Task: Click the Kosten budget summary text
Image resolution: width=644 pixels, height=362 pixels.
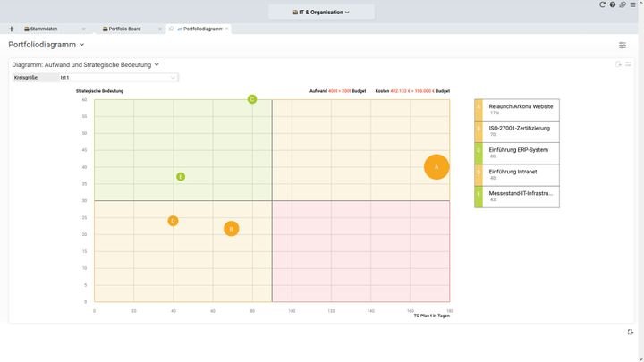Action: [412, 91]
